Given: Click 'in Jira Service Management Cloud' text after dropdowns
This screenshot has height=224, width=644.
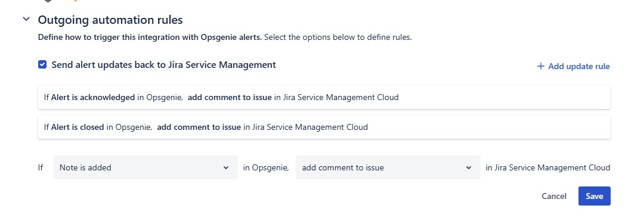Looking at the screenshot, I should (x=548, y=167).
